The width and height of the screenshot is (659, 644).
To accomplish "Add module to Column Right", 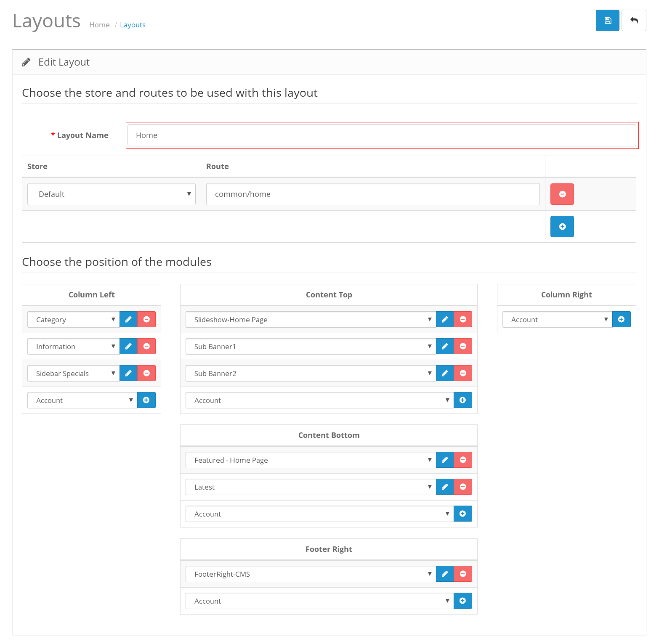I will (621, 320).
